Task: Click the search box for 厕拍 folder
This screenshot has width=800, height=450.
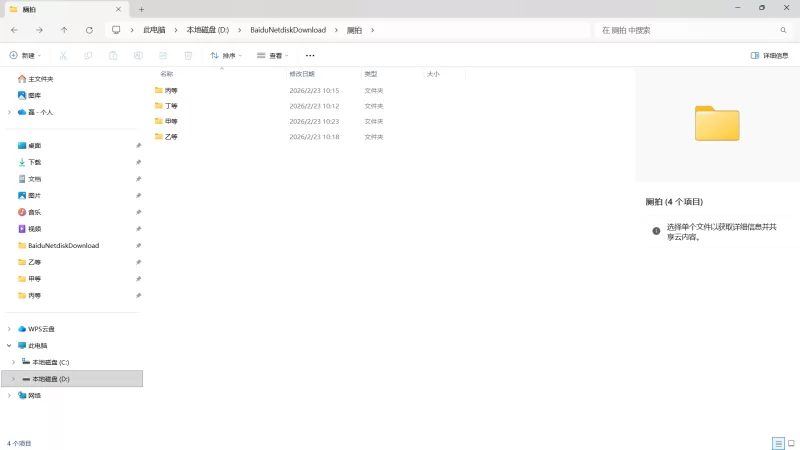Action: (x=690, y=30)
